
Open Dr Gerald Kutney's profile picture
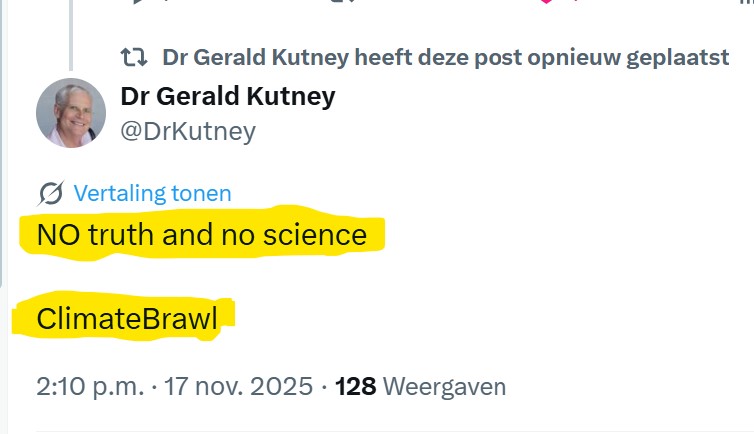click(71, 113)
